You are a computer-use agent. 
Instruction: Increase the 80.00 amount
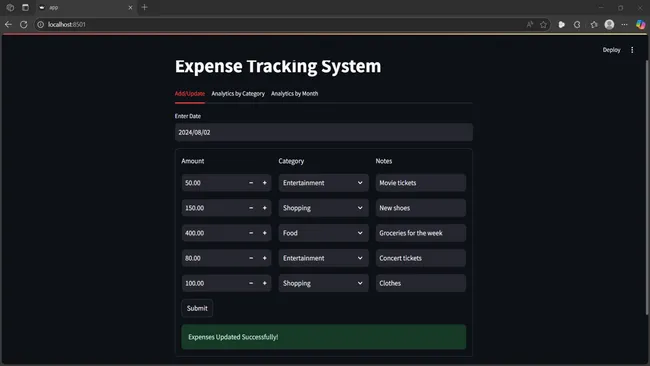[264, 258]
